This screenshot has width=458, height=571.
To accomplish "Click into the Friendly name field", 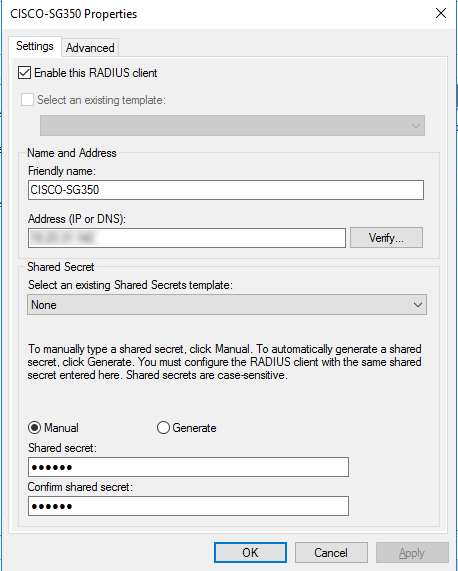I will point(226,190).
